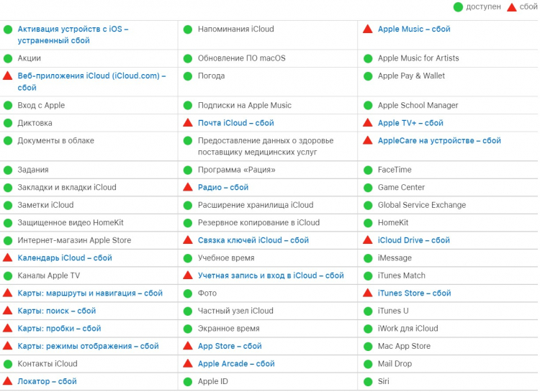This screenshot has height=392, width=540.
Task: Open 'AppleCare на устройстве – сбой' link
Action: pos(439,140)
